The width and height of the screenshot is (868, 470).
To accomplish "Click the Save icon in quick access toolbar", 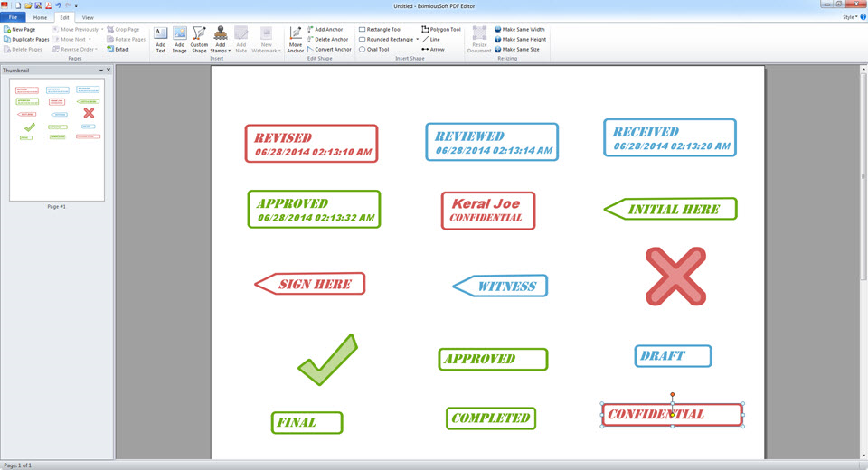I will pos(38,5).
